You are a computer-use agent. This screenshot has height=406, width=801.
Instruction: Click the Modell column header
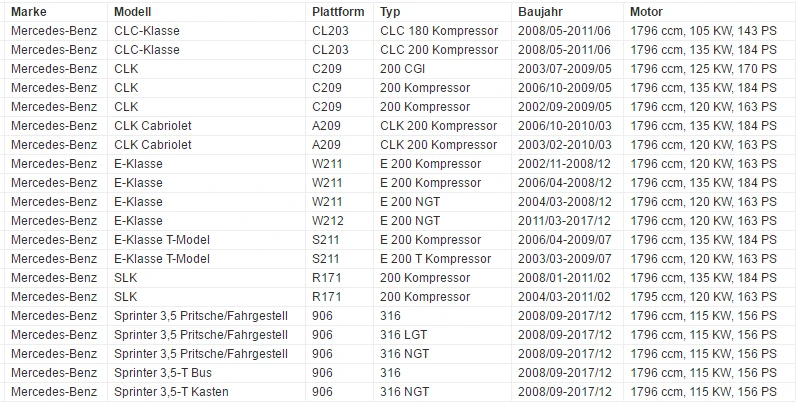206,12
